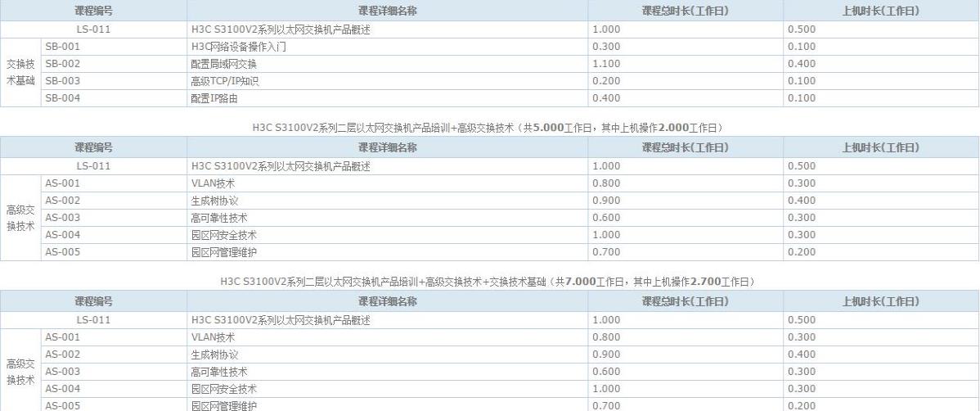Select the 配置局域网交换 course name cell

coord(223,64)
